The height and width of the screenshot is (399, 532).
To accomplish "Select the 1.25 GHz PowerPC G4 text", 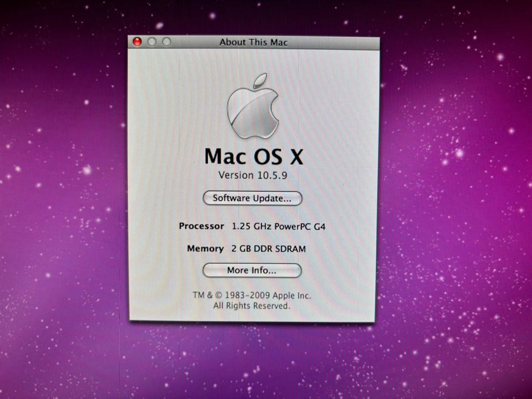I will [x=279, y=226].
